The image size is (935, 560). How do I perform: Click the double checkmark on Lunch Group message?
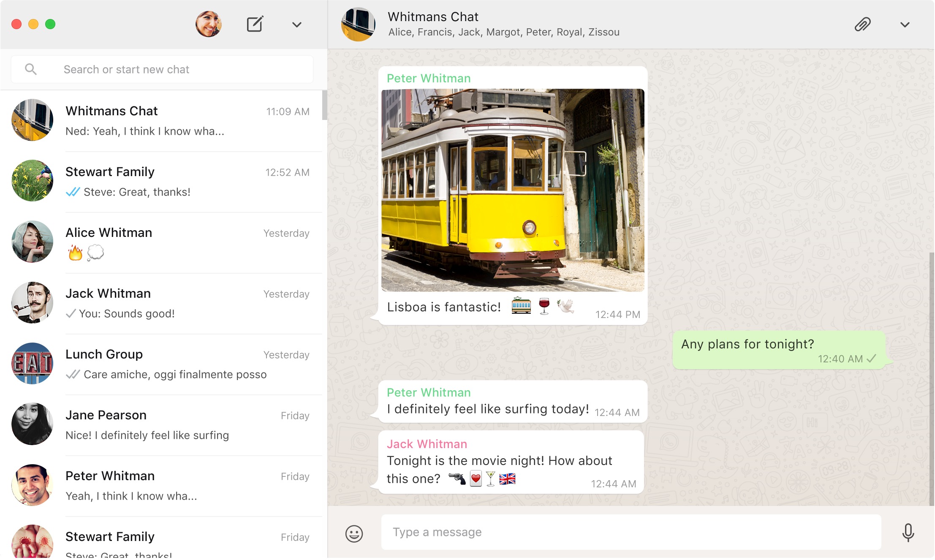pos(72,374)
